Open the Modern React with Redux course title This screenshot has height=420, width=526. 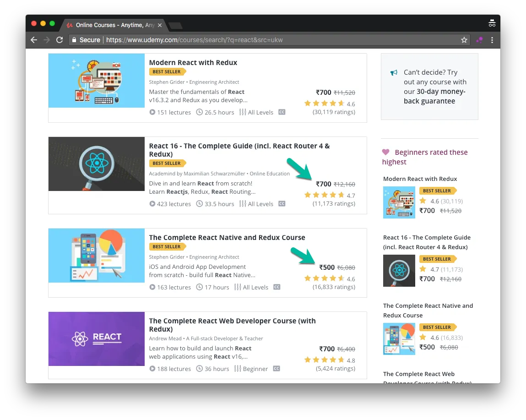(193, 62)
